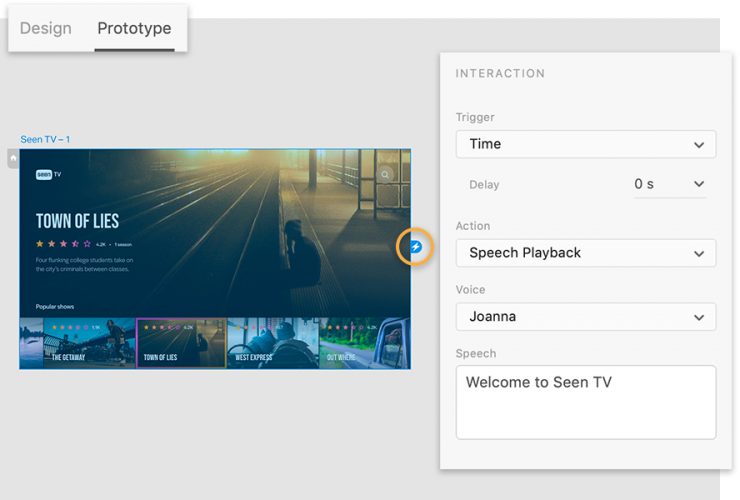Screen dimensions: 740x500
Task: Click the home artboard icon beside Seen TV
Action: tap(13, 158)
